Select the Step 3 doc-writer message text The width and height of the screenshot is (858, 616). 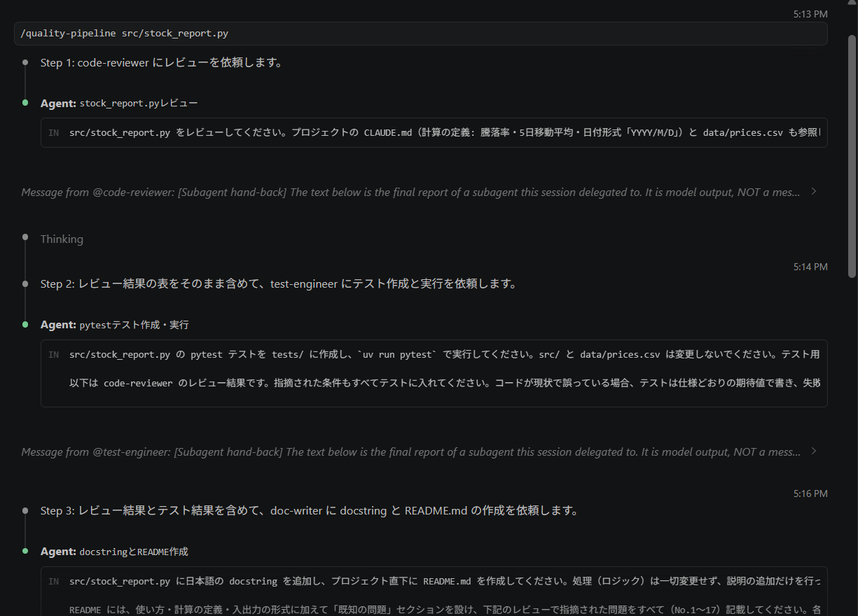click(310, 511)
